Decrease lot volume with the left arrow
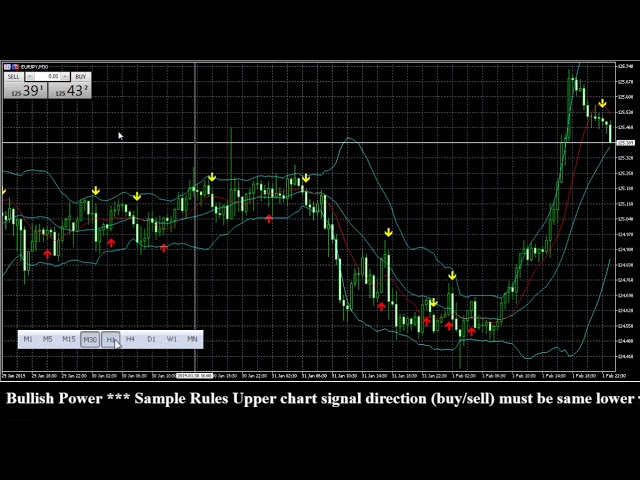Viewport: 640px width, 480px height. pos(30,77)
